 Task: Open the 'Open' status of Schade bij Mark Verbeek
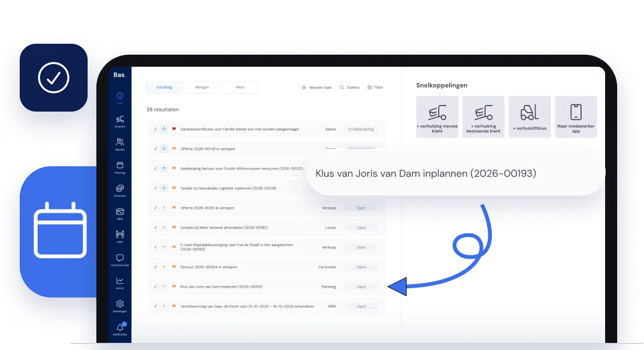coord(361,227)
